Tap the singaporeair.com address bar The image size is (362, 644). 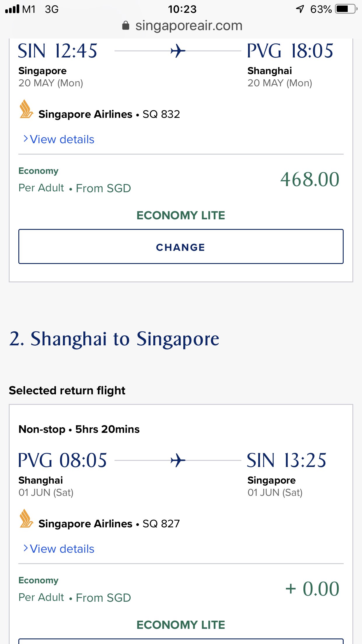pyautogui.click(x=189, y=26)
